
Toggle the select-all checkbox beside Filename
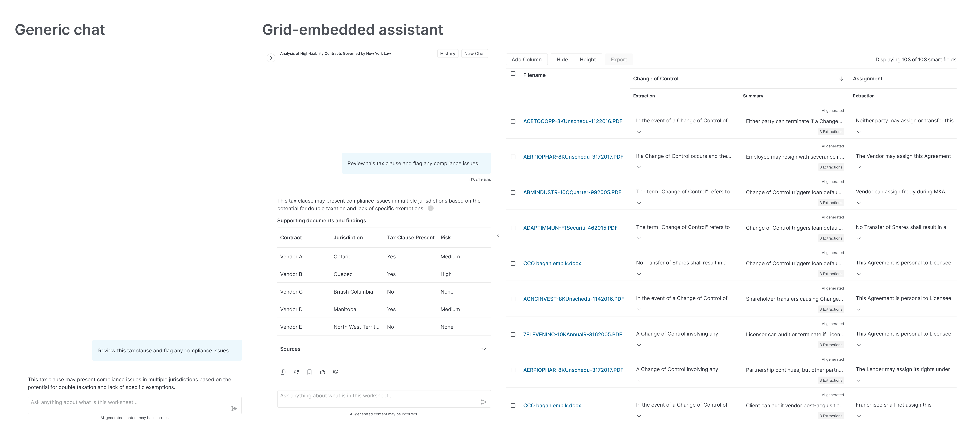click(x=513, y=74)
